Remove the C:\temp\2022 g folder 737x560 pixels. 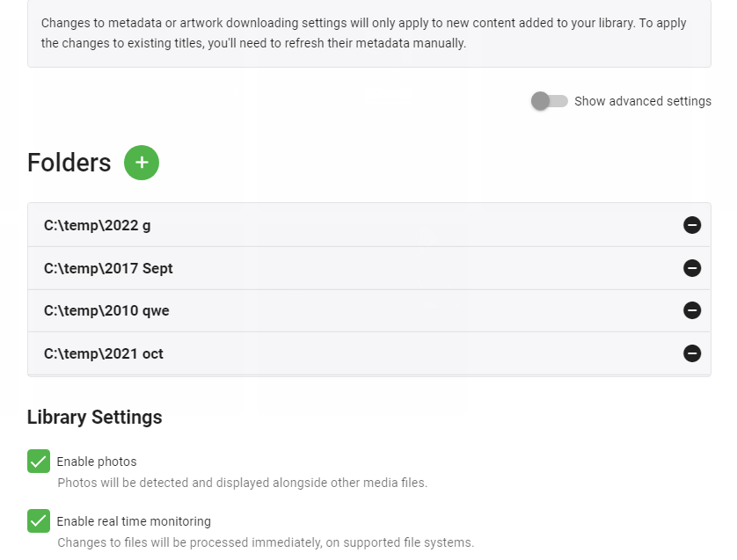(692, 225)
